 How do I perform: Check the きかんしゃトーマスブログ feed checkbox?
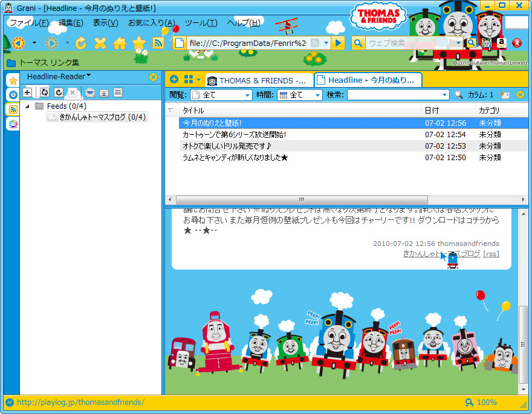point(52,117)
